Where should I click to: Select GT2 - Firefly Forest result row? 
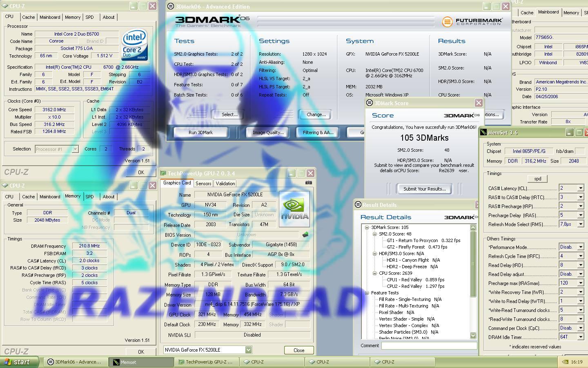416,247
